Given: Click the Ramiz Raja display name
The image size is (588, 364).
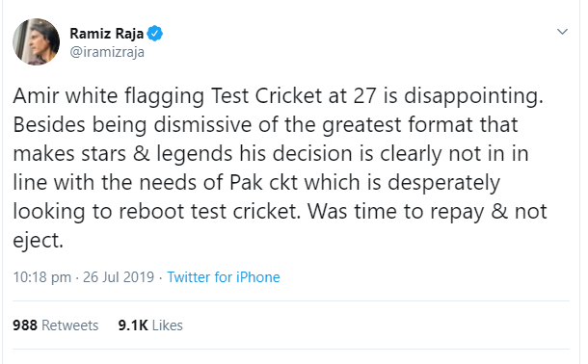Looking at the screenshot, I should click(x=106, y=34).
